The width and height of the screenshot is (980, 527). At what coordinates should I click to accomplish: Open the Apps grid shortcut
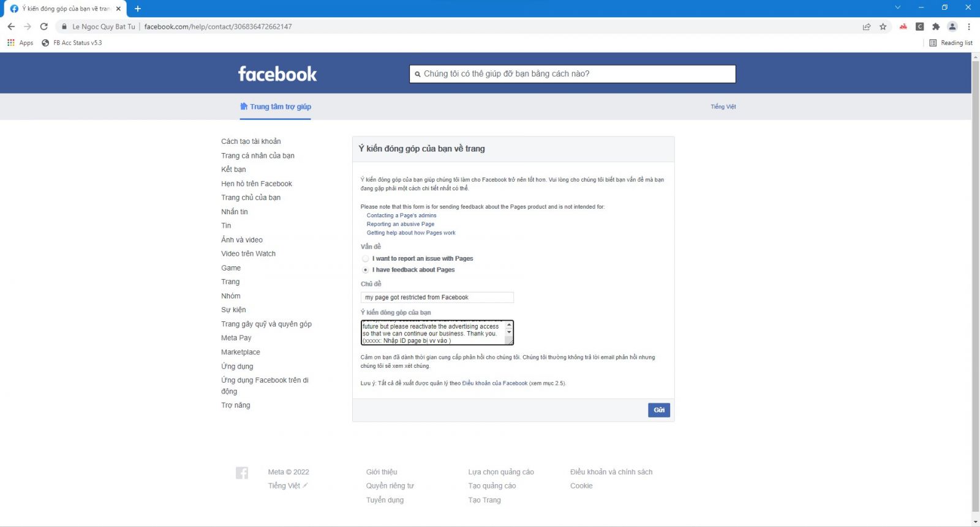point(20,43)
